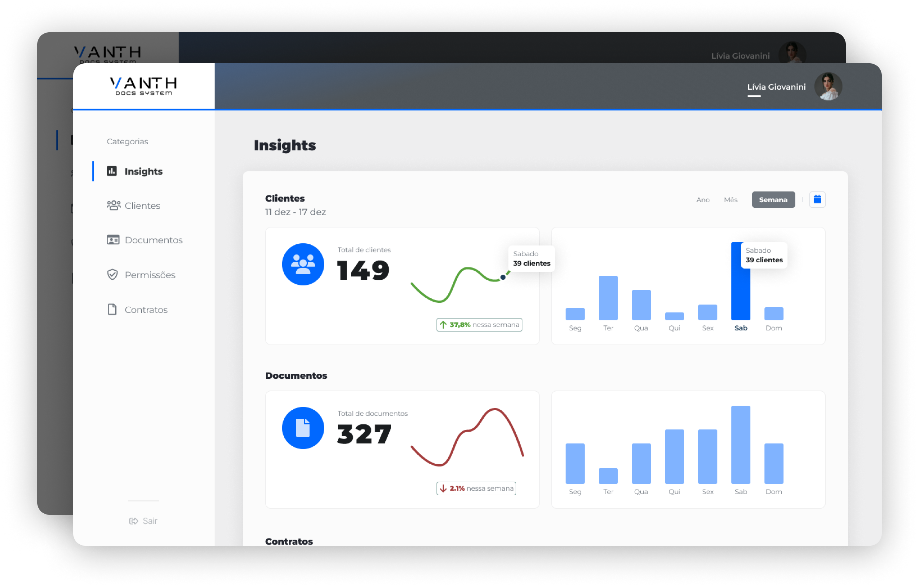Open the Insights sidebar item

click(135, 171)
